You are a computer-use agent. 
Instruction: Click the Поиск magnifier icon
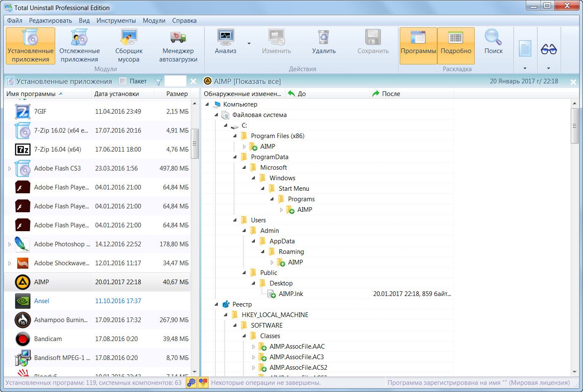pos(493,37)
